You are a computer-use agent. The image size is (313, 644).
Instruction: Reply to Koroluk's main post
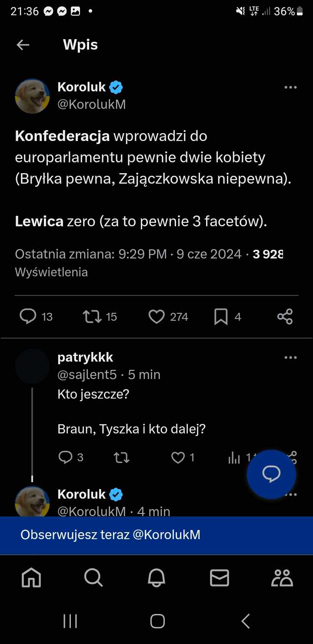click(28, 317)
